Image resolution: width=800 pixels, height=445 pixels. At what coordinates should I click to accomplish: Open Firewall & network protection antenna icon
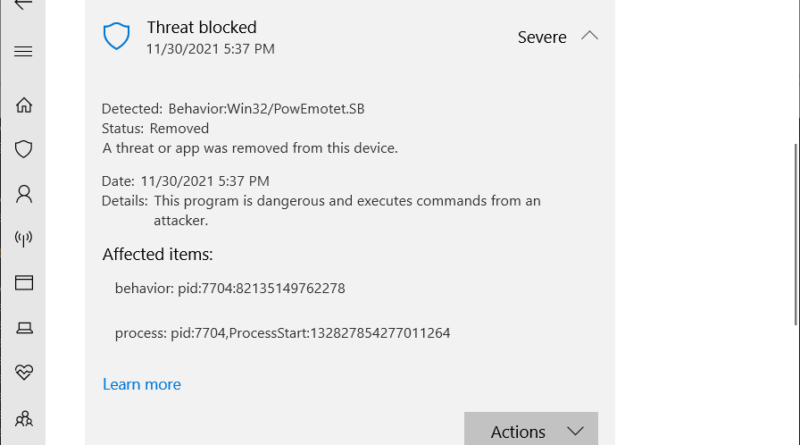[23, 238]
